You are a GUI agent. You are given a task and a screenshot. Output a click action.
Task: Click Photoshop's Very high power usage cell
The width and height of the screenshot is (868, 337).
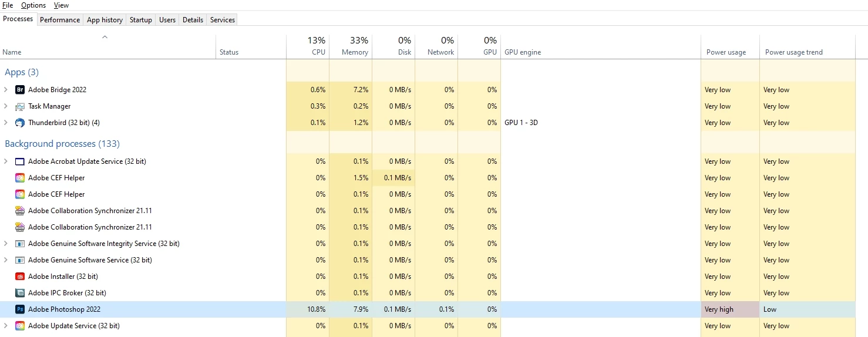pyautogui.click(x=730, y=309)
